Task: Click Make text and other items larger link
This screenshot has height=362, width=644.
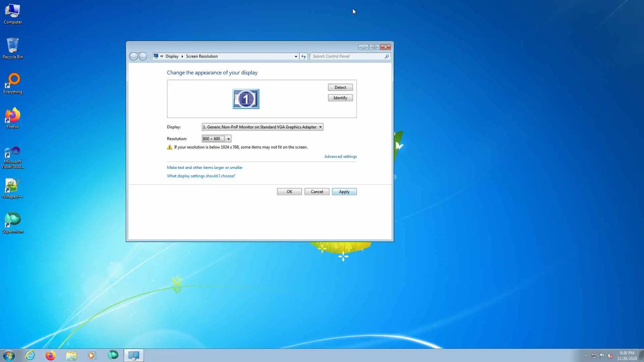Action: click(205, 168)
